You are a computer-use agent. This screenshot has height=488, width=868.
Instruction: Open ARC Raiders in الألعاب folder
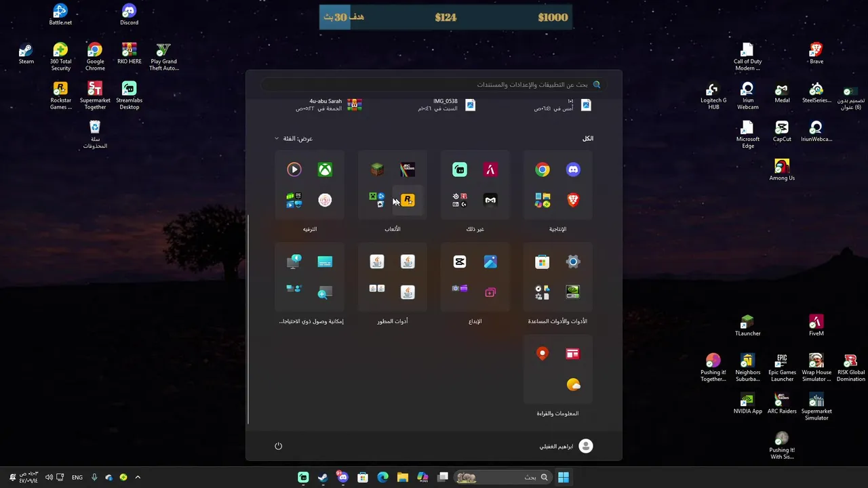point(408,169)
